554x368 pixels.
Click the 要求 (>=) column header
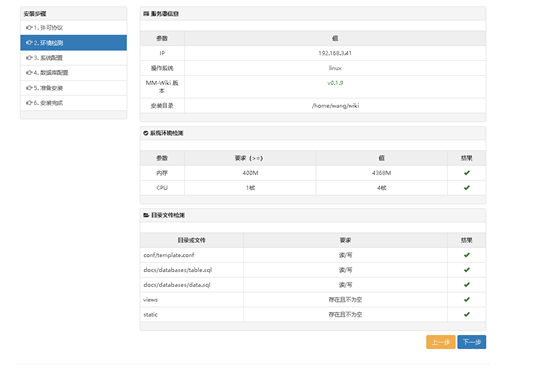(x=249, y=158)
